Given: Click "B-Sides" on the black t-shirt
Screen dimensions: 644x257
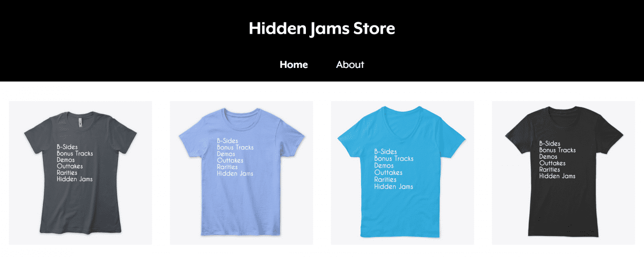Looking at the screenshot, I should point(550,144).
